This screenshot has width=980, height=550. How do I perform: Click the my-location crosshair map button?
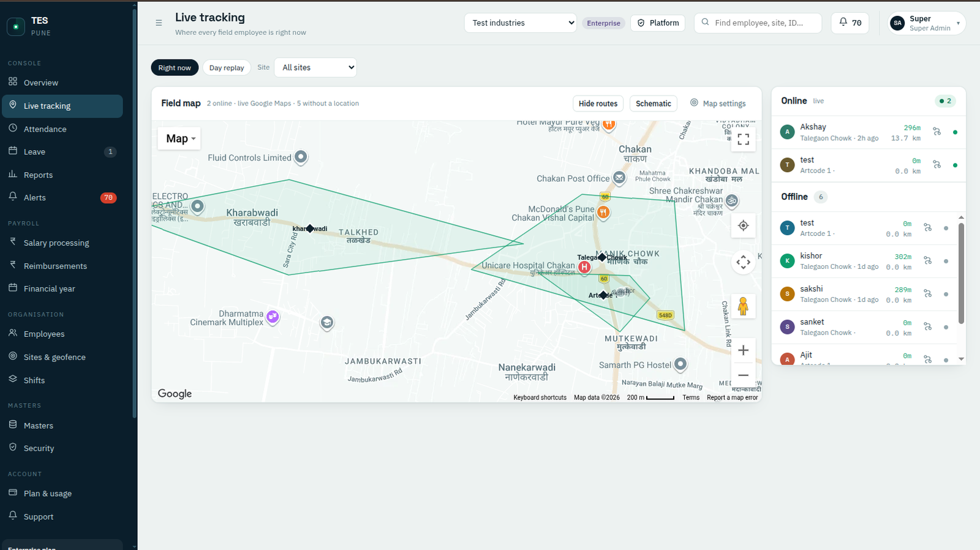(743, 225)
